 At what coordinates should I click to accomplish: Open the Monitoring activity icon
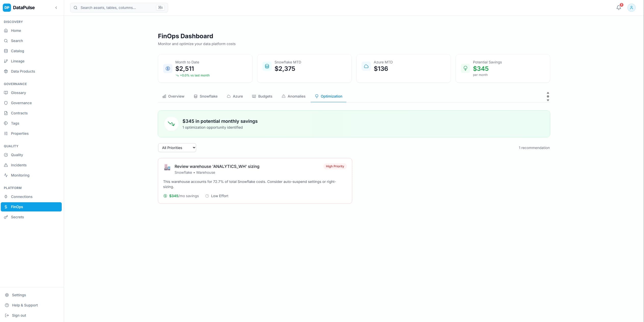coord(6,175)
